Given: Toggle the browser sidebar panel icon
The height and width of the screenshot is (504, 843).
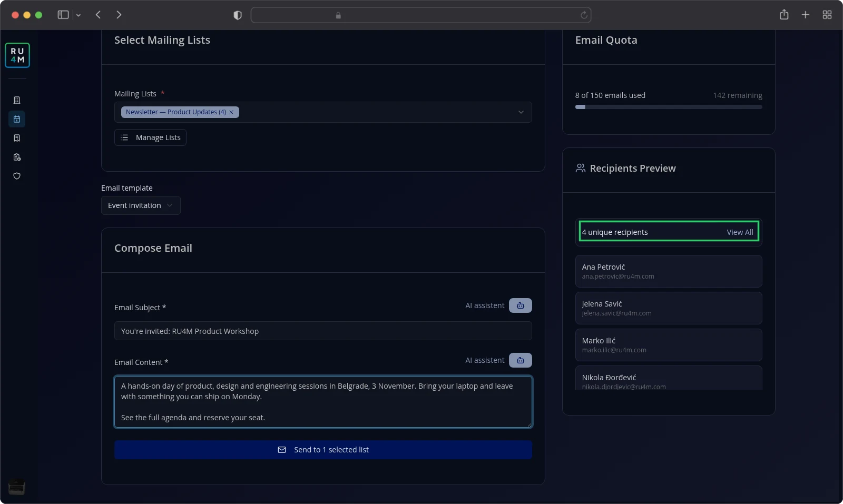Looking at the screenshot, I should point(63,15).
